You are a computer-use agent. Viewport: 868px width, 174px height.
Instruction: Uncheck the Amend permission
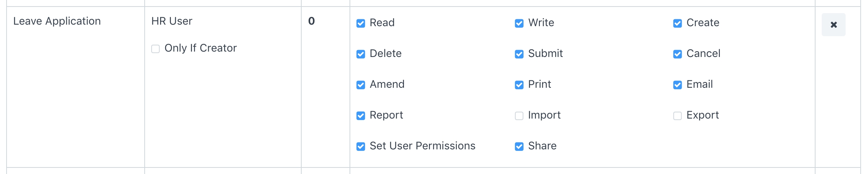tap(361, 85)
